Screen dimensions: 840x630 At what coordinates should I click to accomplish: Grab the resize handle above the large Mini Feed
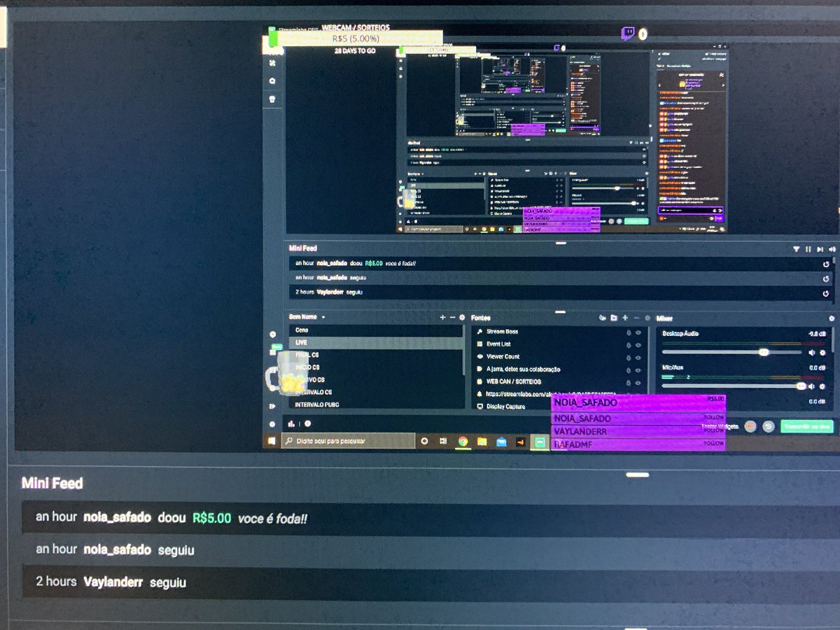click(637, 475)
